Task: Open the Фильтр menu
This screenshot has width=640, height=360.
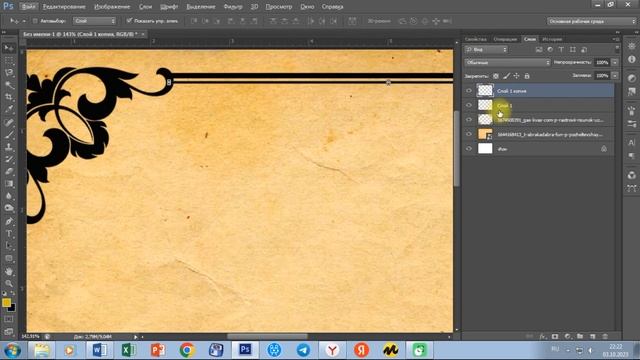Action: (233, 7)
